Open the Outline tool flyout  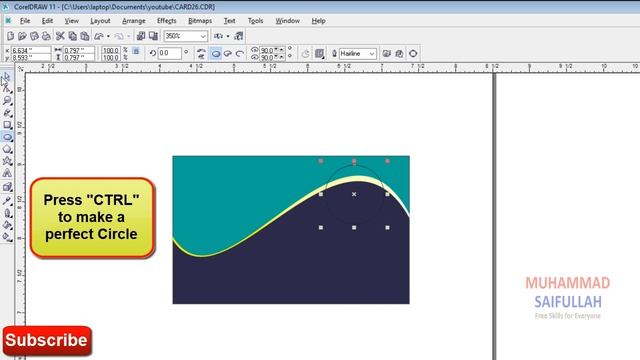point(7,213)
